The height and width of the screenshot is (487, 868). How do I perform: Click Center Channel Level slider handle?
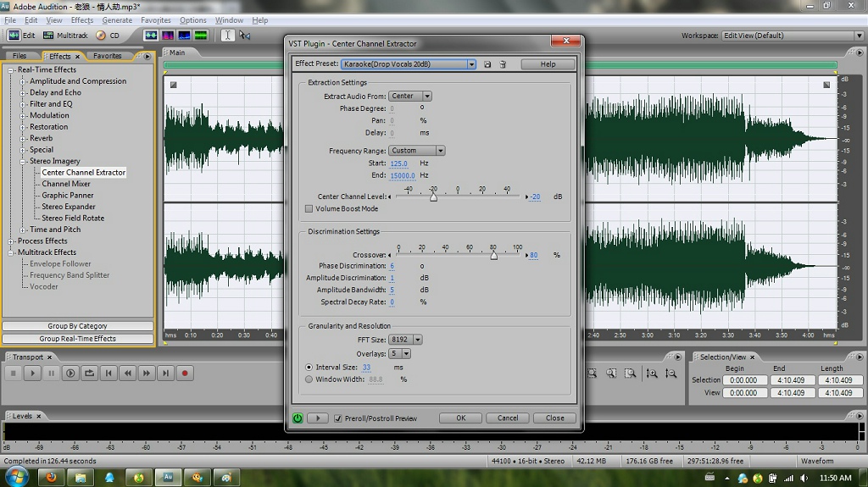[433, 197]
